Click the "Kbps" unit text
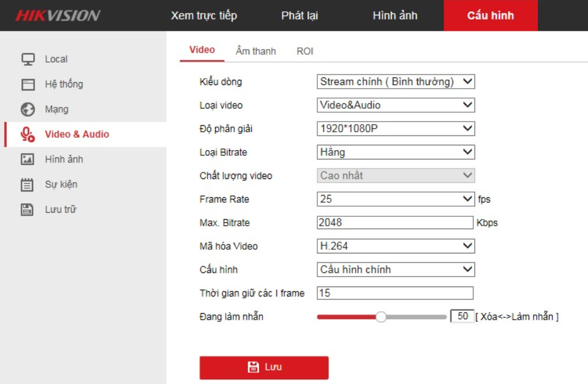 [x=487, y=223]
